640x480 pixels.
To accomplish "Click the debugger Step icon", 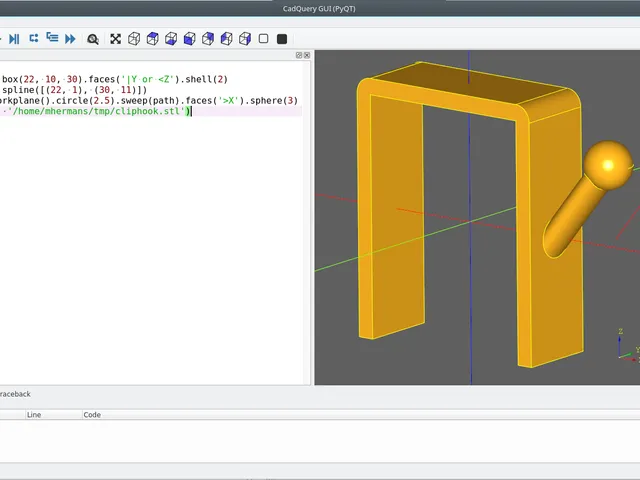I will (x=33, y=38).
